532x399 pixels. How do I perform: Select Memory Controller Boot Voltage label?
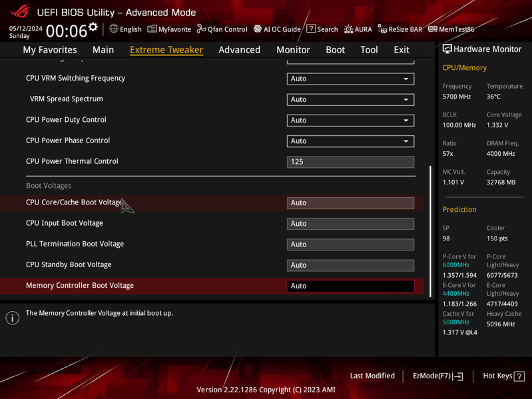(80, 285)
